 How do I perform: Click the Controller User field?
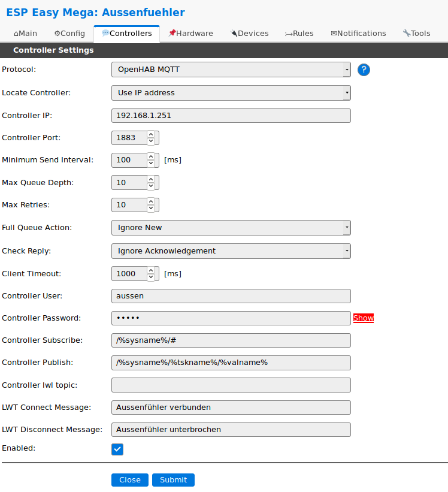click(231, 296)
